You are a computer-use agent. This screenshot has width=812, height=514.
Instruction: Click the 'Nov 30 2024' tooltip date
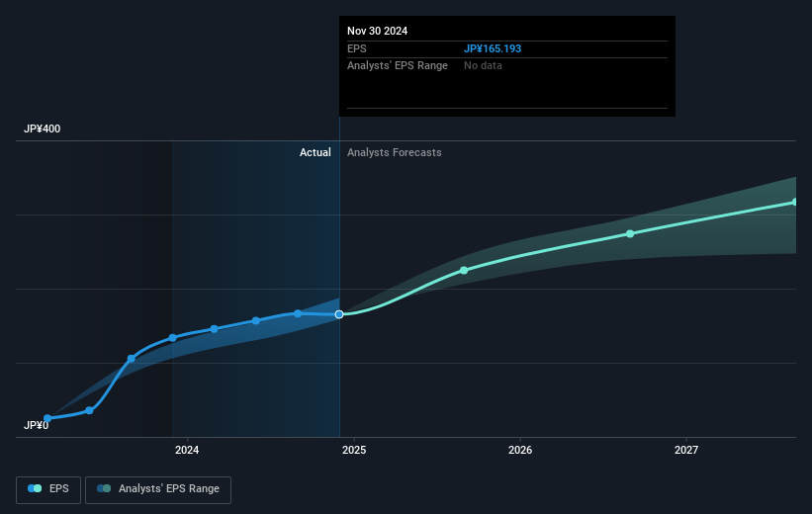[378, 31]
